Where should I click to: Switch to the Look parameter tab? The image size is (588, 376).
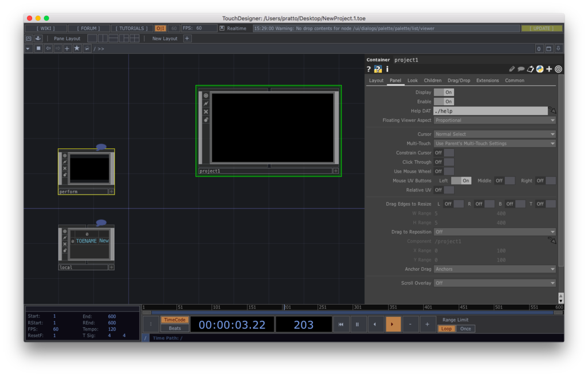[412, 80]
